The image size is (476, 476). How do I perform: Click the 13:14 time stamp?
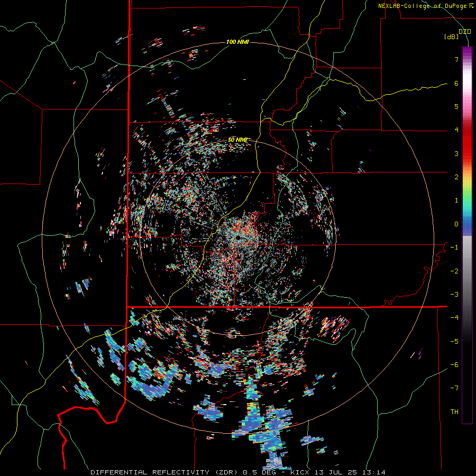pos(375,472)
